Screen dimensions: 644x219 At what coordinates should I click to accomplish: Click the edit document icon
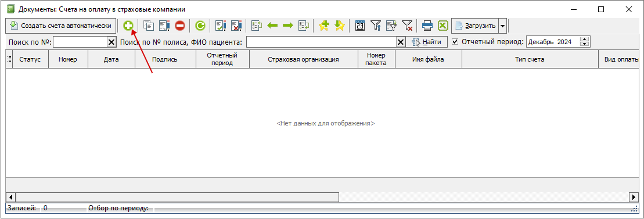click(x=164, y=26)
